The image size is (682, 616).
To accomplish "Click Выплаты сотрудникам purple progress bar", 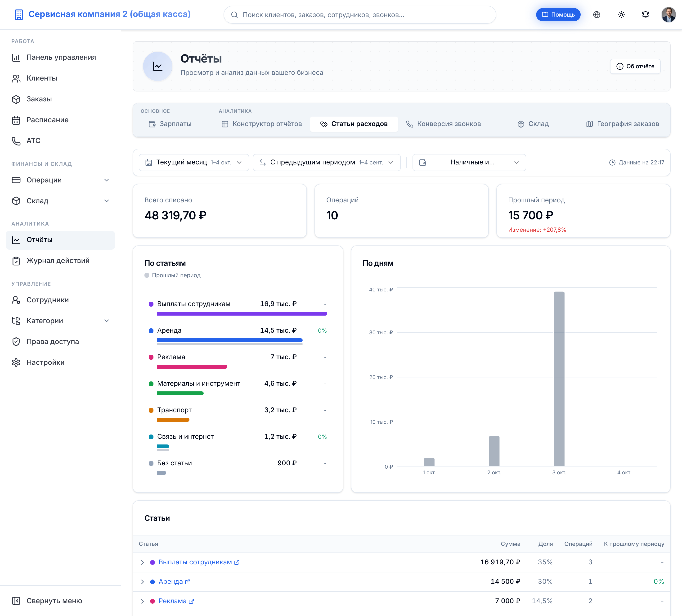I will point(242,314).
